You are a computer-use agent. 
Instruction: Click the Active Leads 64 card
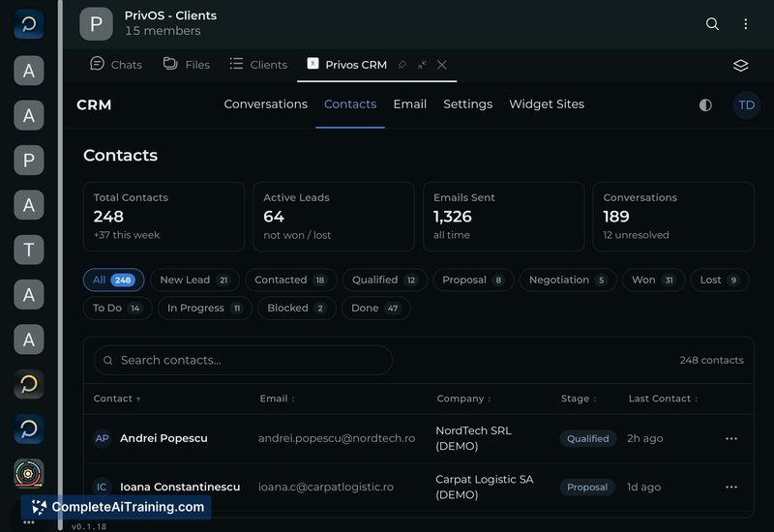point(334,217)
